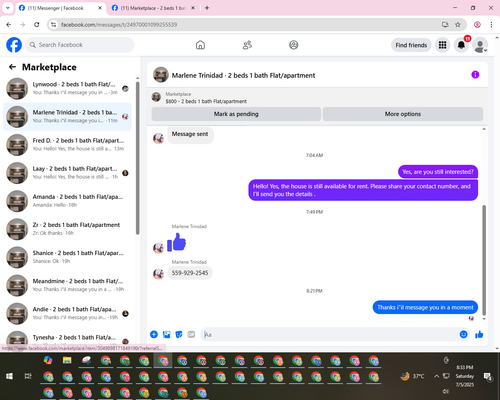Click the 'Message sent' bubble
Viewport: 500px width, 400px height.
point(190,135)
